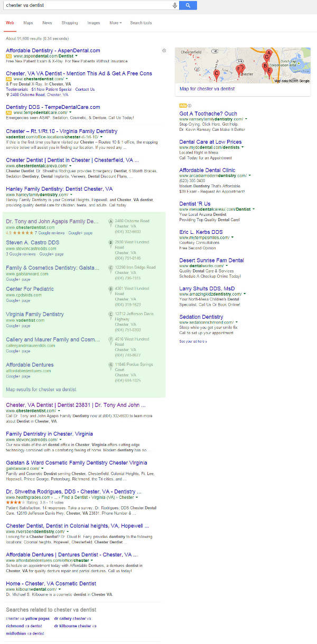This screenshot has height=644, width=317.
Task: Open 'Eric L. Kerbs DDS' sidebar ad
Action: [x=201, y=232]
